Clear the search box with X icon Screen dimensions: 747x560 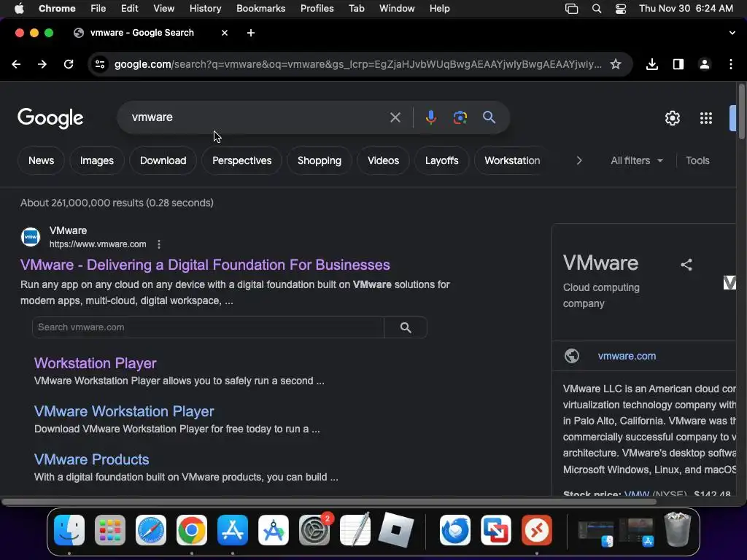[x=395, y=117]
